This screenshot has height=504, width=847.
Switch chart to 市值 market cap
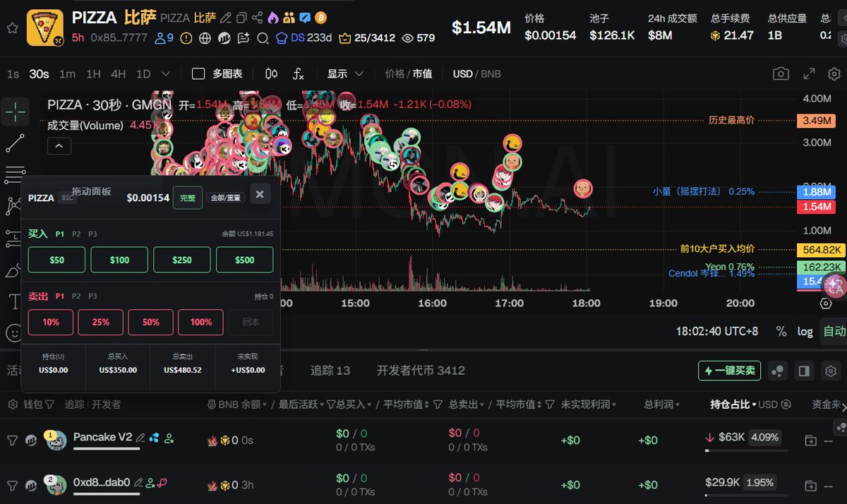[422, 73]
